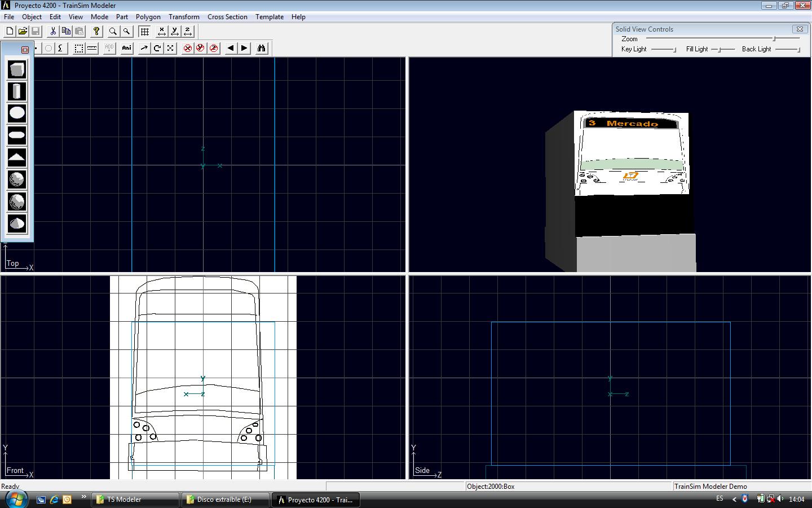Show hidden system tray icons arrow
The image size is (812, 508).
pos(734,499)
